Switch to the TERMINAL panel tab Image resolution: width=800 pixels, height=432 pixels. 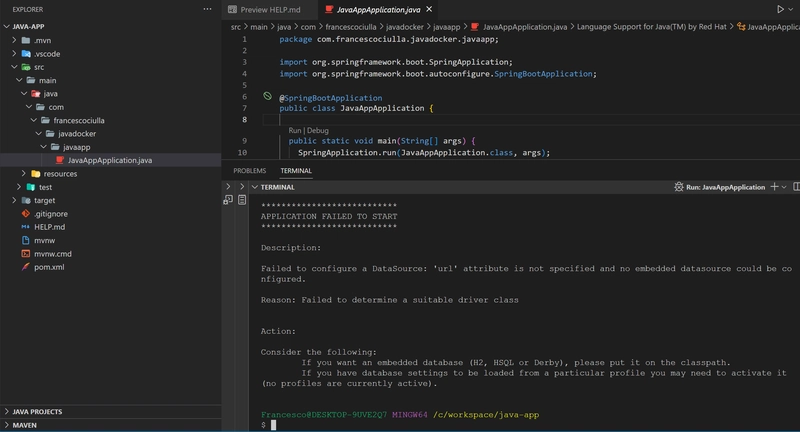pyautogui.click(x=296, y=170)
